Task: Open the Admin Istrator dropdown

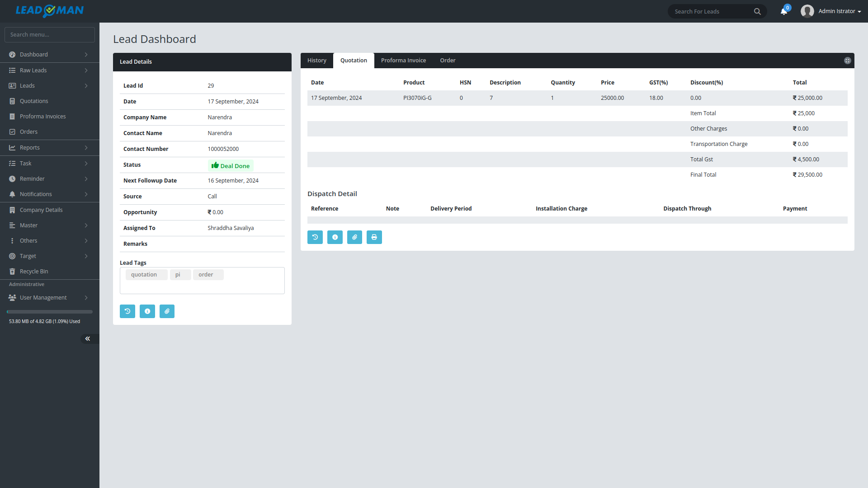Action: [840, 11]
